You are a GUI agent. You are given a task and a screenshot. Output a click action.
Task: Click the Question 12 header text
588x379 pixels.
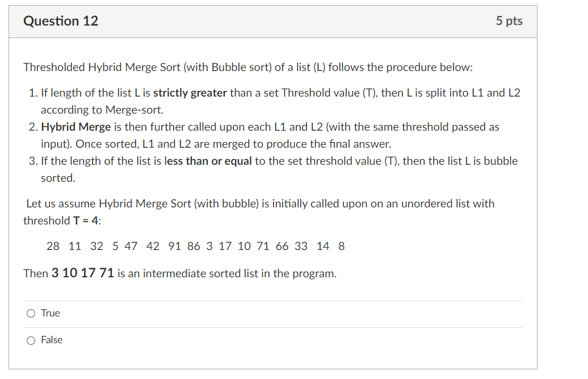[60, 20]
